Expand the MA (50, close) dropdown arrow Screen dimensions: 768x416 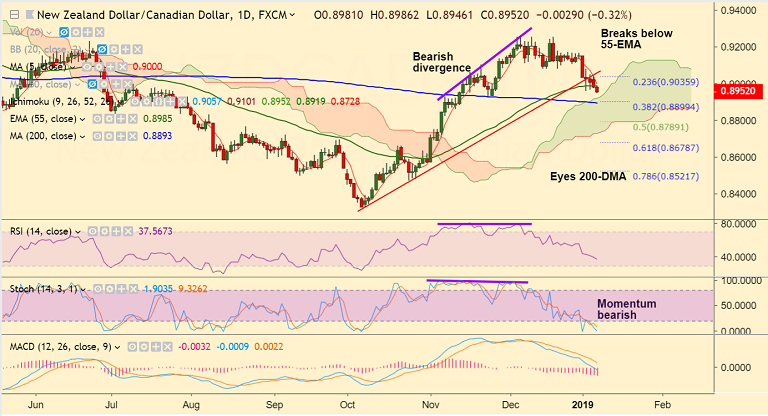point(77,85)
